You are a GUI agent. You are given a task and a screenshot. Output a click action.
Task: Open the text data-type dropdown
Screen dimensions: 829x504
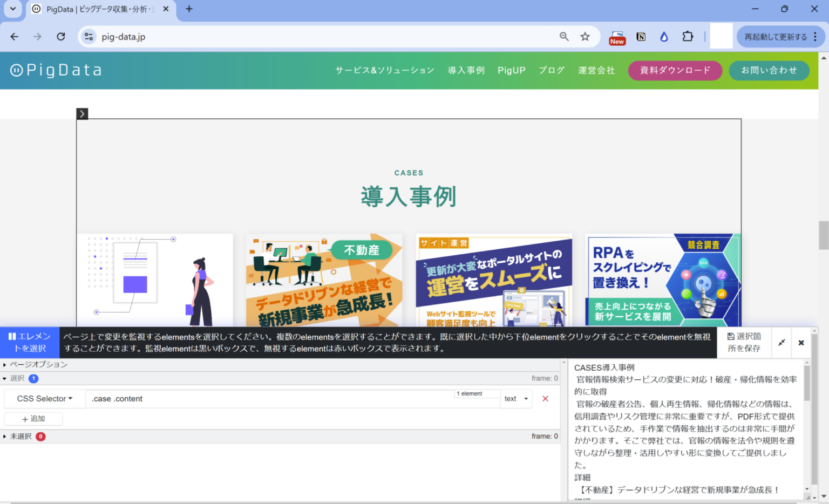tap(516, 398)
